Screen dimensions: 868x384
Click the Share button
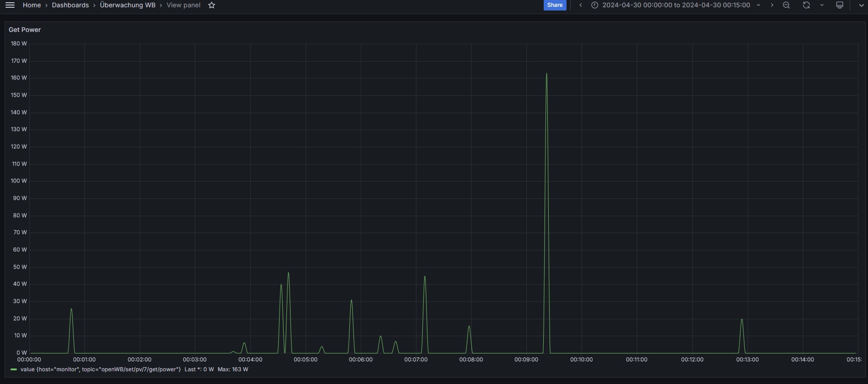[555, 5]
